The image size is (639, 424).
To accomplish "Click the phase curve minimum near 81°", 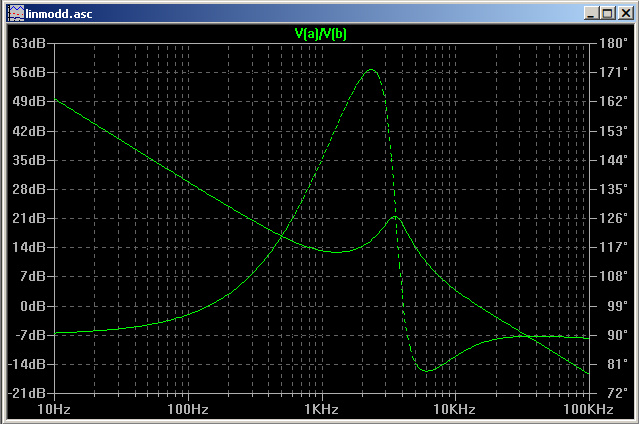I will tap(427, 371).
